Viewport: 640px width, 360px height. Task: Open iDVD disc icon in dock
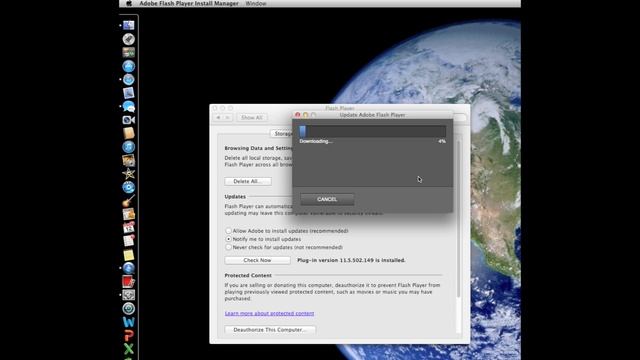129,187
